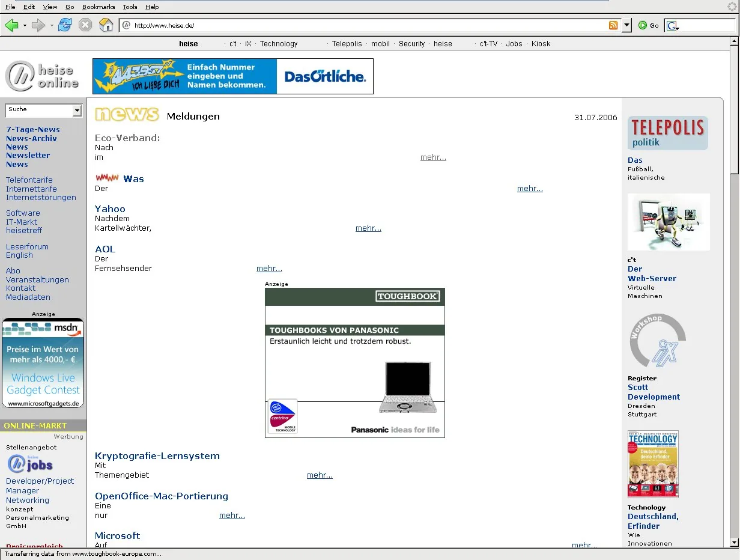Click the c't robot illustration thumbnail
Viewport: 740px width, 560px height.
(669, 222)
